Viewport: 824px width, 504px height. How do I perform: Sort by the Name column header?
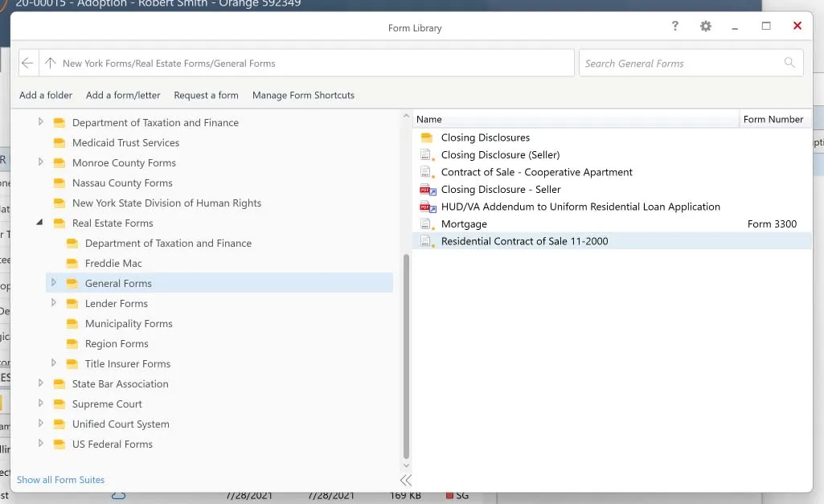pyautogui.click(x=576, y=119)
